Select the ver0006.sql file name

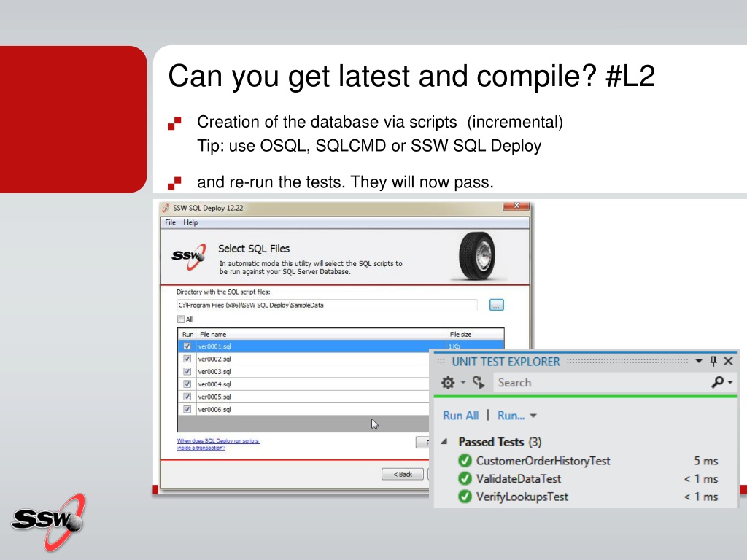(214, 410)
